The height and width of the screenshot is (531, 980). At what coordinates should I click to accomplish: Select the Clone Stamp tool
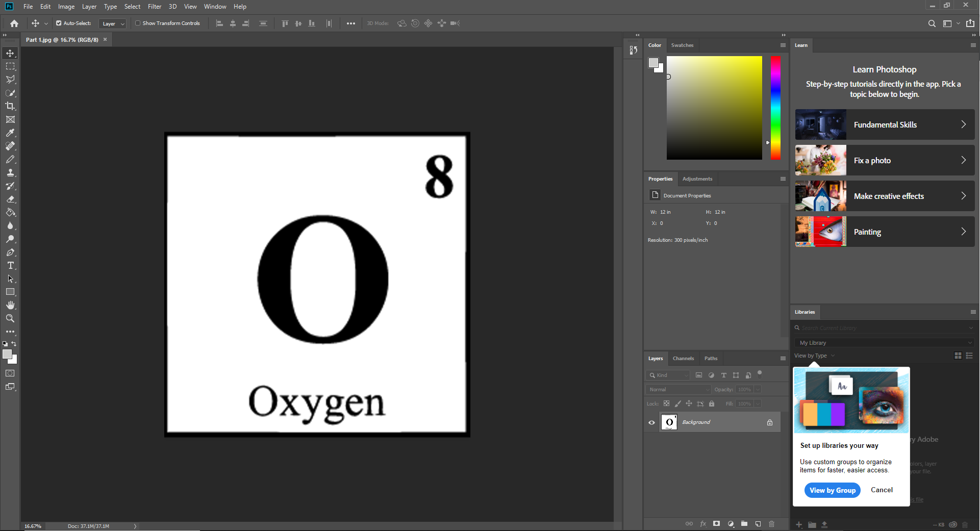(x=10, y=172)
